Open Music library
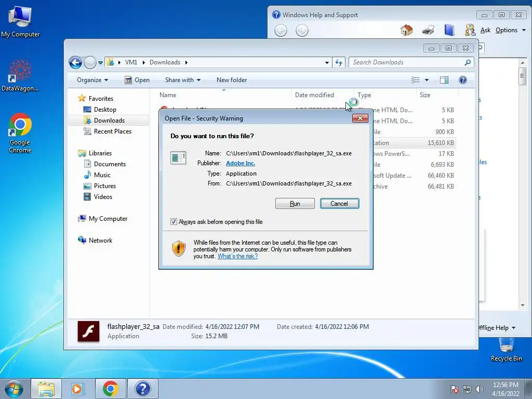Screen dimensions: 532x399 click(x=102, y=175)
